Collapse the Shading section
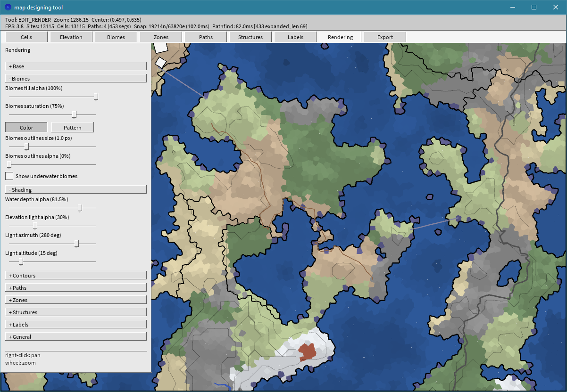The image size is (567, 392). (76, 190)
